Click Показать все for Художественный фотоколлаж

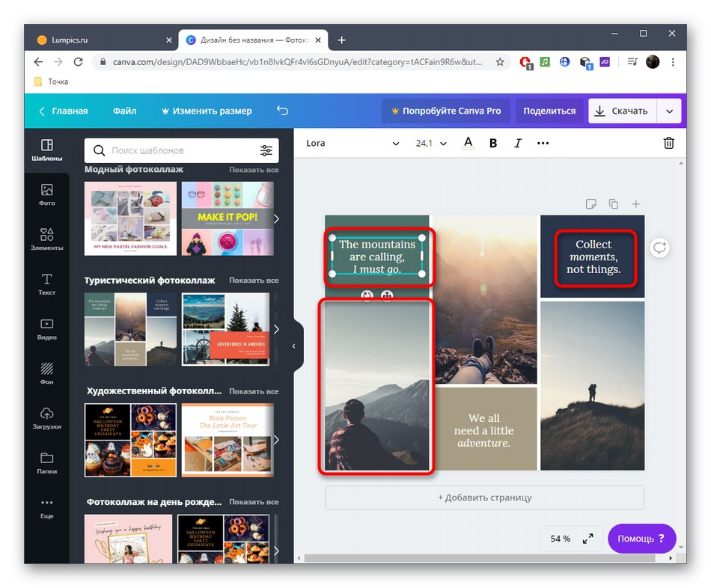[x=254, y=391]
